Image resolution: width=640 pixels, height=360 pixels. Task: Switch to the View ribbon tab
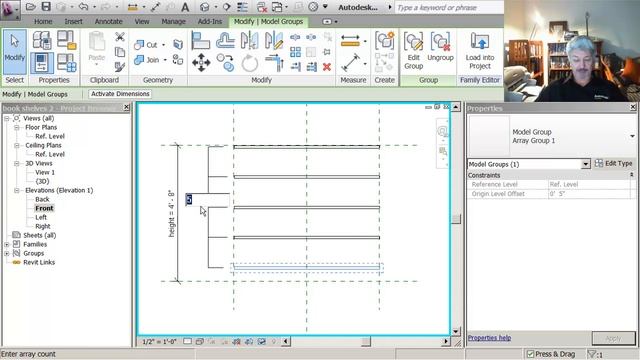click(142, 21)
